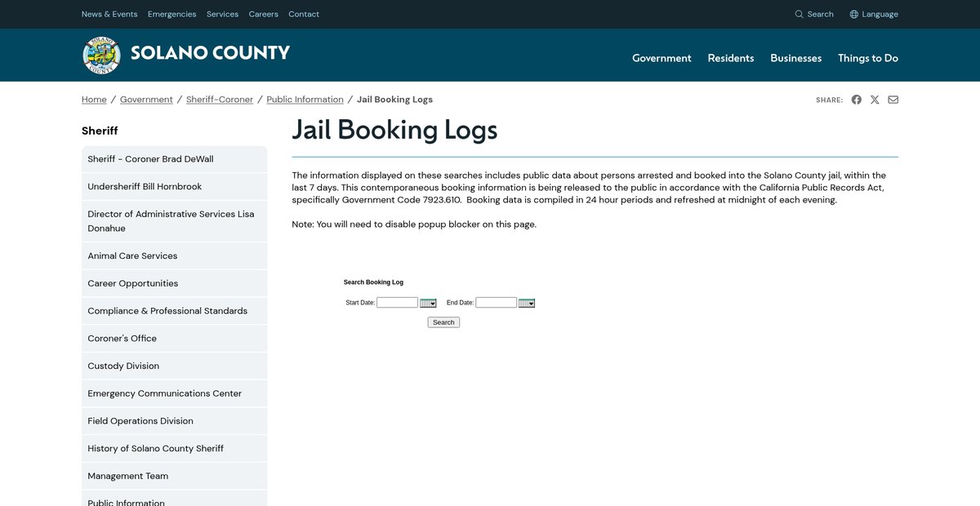Go to Home breadcrumb link
980x506 pixels.
tap(94, 100)
